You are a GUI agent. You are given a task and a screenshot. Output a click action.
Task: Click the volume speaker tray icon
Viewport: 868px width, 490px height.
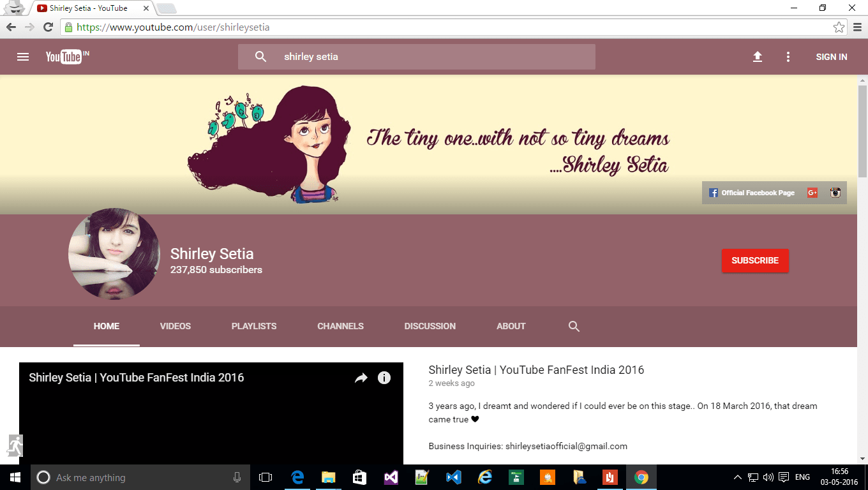click(768, 477)
